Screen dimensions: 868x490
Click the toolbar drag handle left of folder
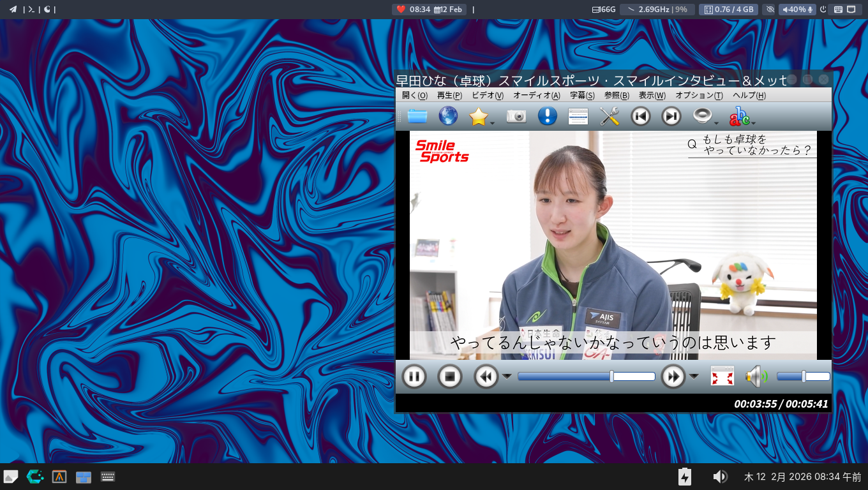pyautogui.click(x=400, y=116)
